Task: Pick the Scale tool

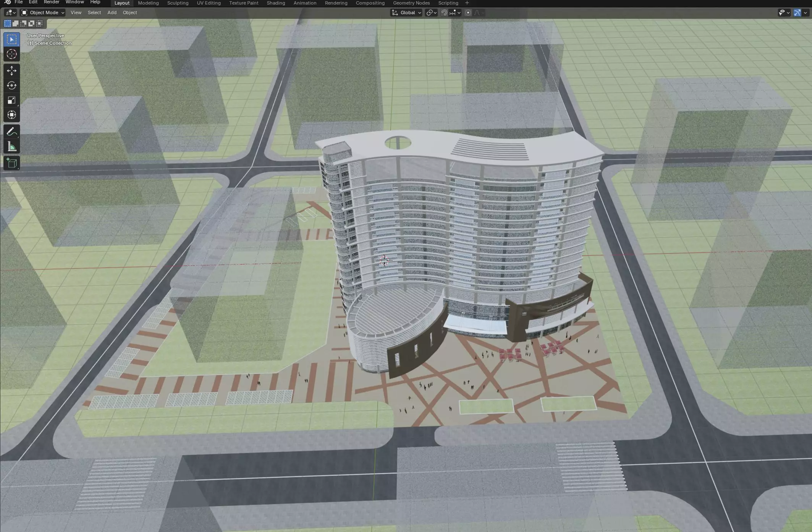Action: (11, 100)
